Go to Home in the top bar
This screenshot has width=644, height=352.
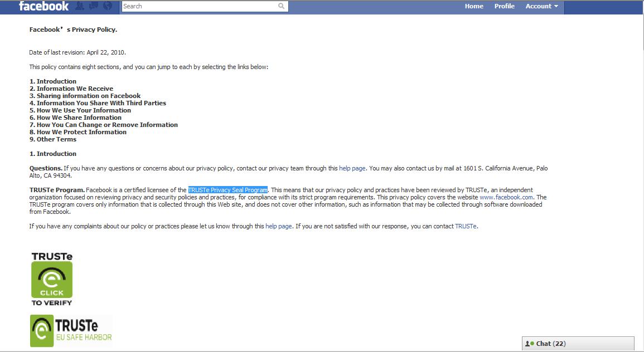click(x=474, y=6)
